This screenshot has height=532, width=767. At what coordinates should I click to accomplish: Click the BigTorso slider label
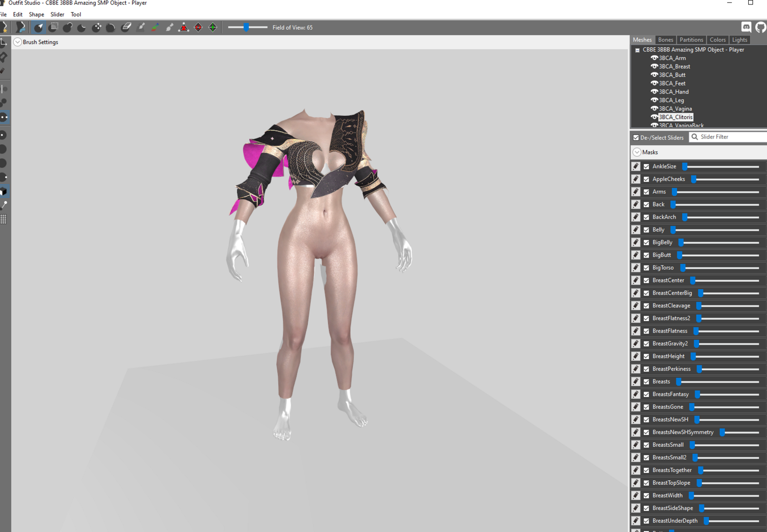tap(663, 267)
